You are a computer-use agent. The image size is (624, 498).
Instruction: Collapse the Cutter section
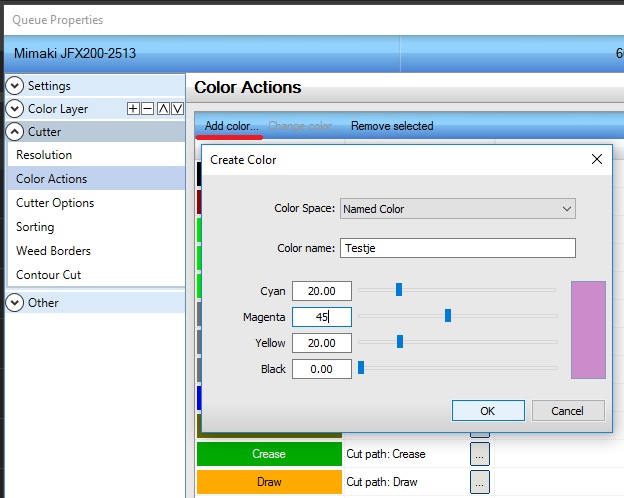(x=15, y=132)
